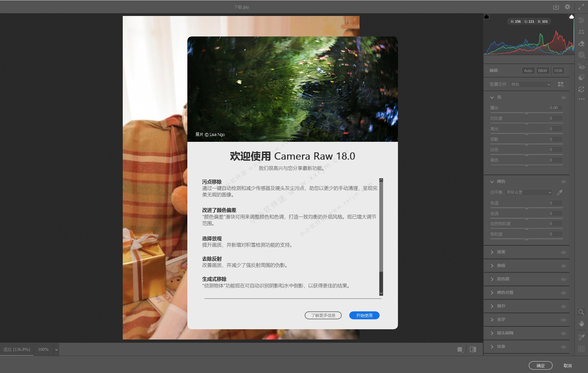The width and height of the screenshot is (588, 373).
Task: Pick the white balance eyedropper tool
Action: 560,192
